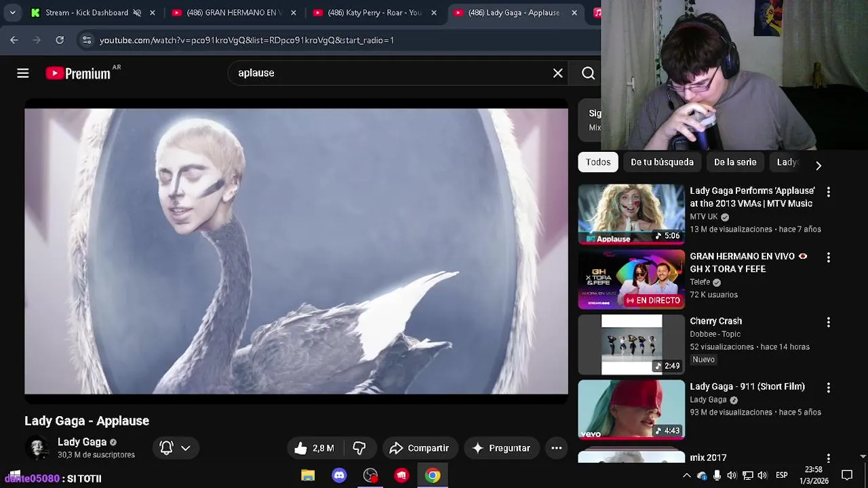Image resolution: width=868 pixels, height=488 pixels.
Task: Open Gran Hermano live stream thumbnail
Action: [x=631, y=279]
